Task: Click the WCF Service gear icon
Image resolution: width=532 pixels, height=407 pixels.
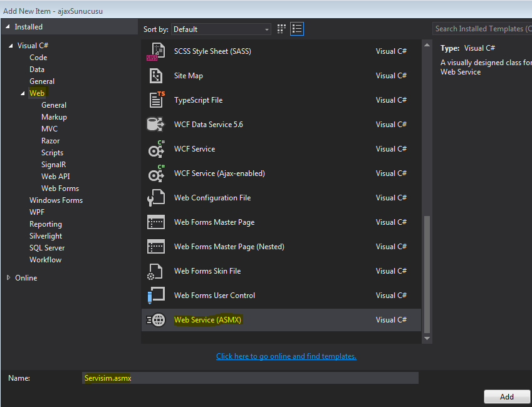Action: (x=157, y=149)
